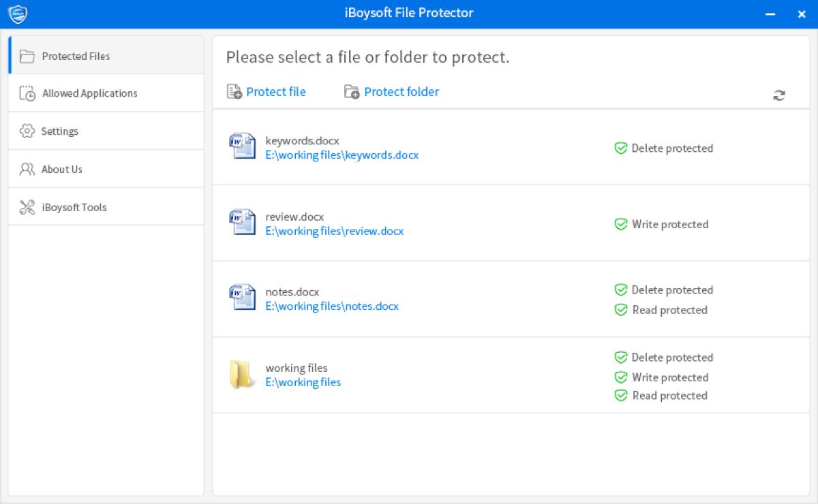Screen dimensions: 818x504
Task: Open the E:\working files folder link
Action: [x=303, y=382]
